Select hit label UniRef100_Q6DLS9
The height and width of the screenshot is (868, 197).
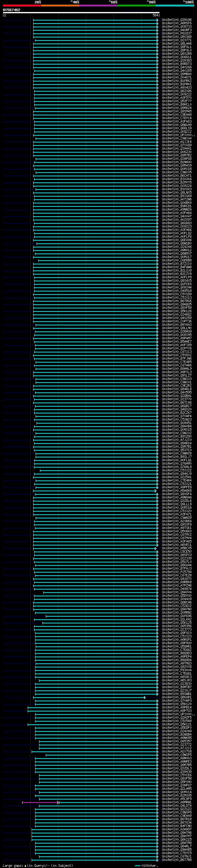176,128
